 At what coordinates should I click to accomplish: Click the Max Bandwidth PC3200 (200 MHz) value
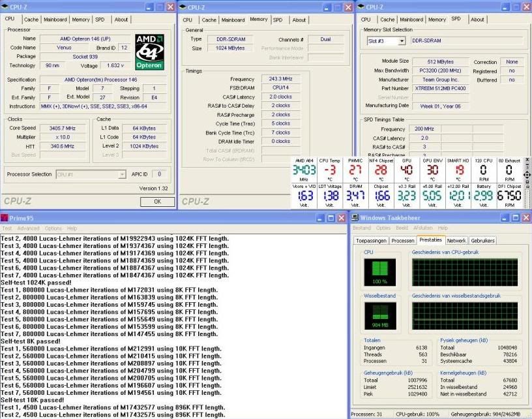[440, 70]
